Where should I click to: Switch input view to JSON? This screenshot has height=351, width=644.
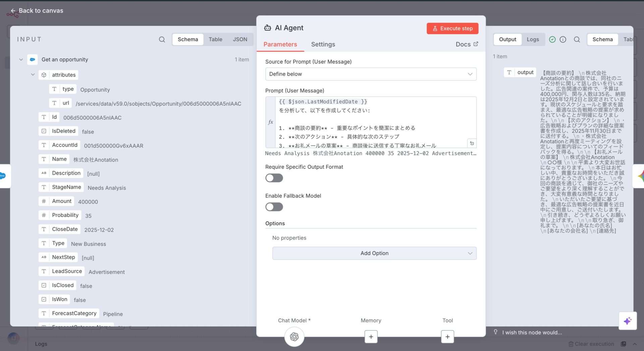pyautogui.click(x=240, y=40)
